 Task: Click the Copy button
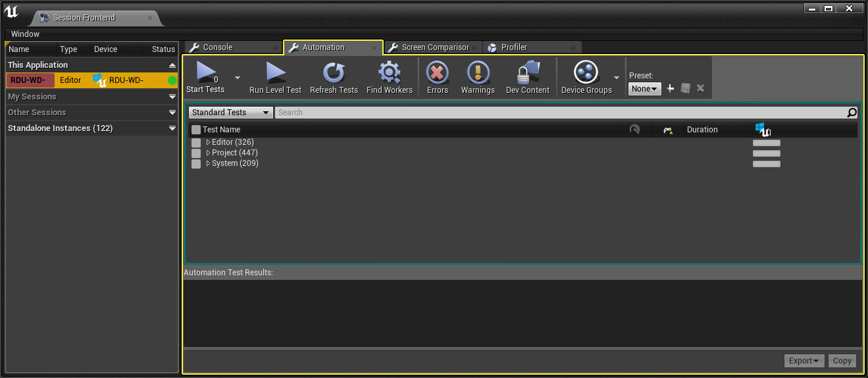click(842, 361)
